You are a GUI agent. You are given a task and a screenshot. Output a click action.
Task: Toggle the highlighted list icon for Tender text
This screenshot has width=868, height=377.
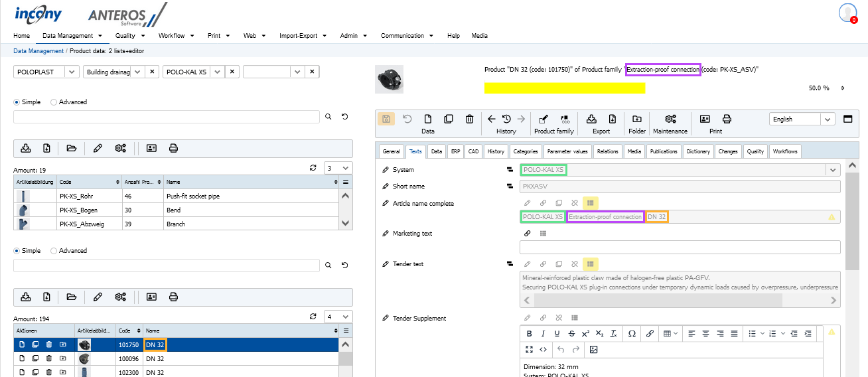pos(590,264)
